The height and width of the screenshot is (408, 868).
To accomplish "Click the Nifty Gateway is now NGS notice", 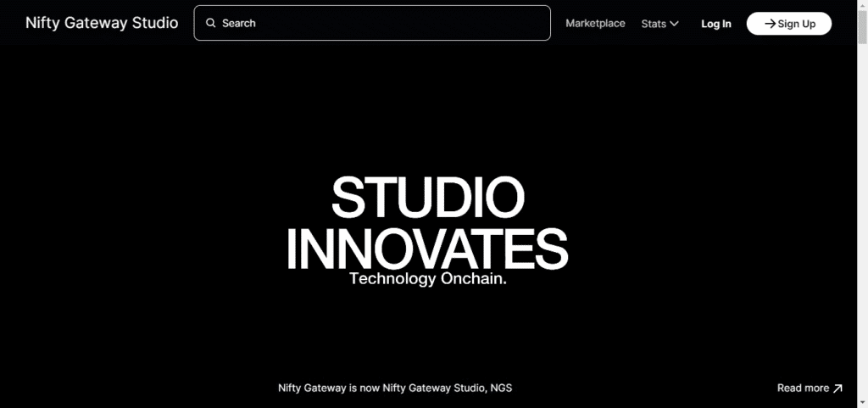I will (x=395, y=388).
